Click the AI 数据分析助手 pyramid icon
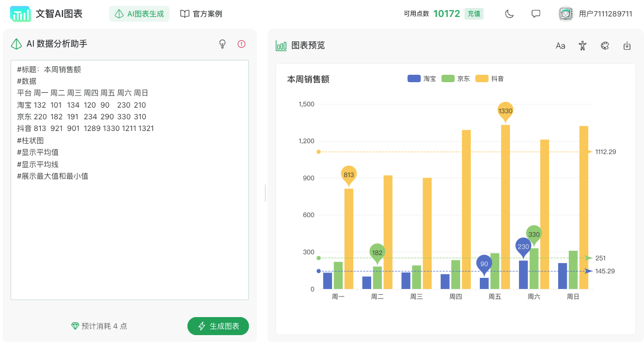Screen dimensions: 644x342 [x=16, y=44]
